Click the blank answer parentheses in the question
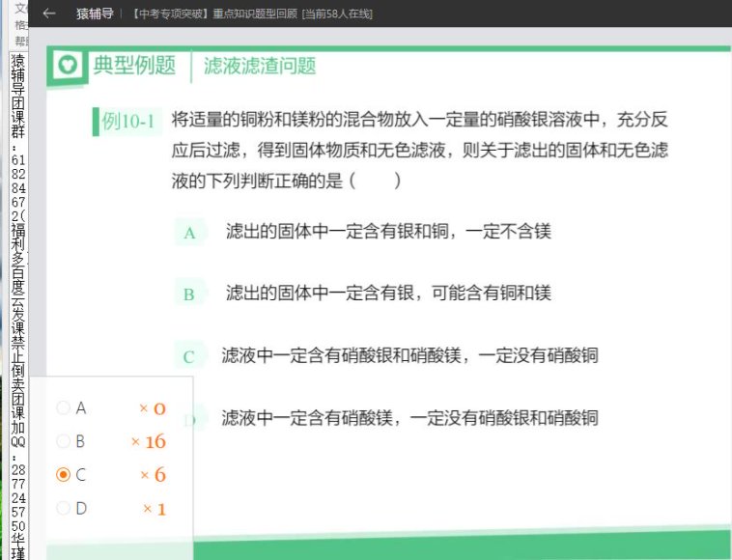The width and height of the screenshot is (732, 560). tap(376, 180)
